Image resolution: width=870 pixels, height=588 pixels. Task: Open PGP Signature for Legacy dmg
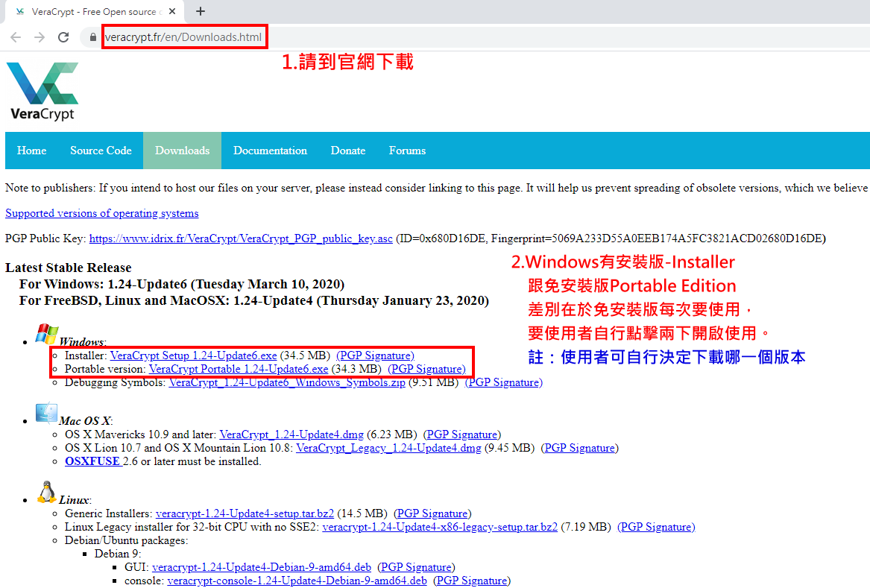579,448
